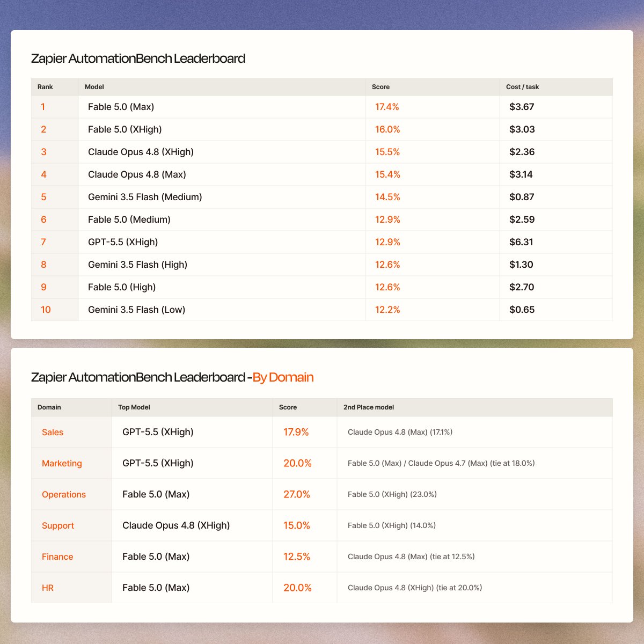Click Support top model 'Claude Opus 4.8 (XHigh)'
Viewport: 644px width, 644px height.
(x=176, y=525)
